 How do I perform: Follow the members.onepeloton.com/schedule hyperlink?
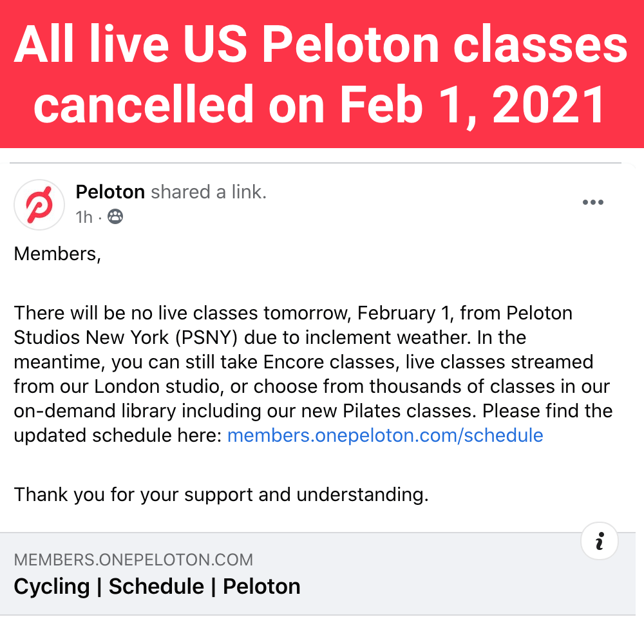click(x=385, y=435)
